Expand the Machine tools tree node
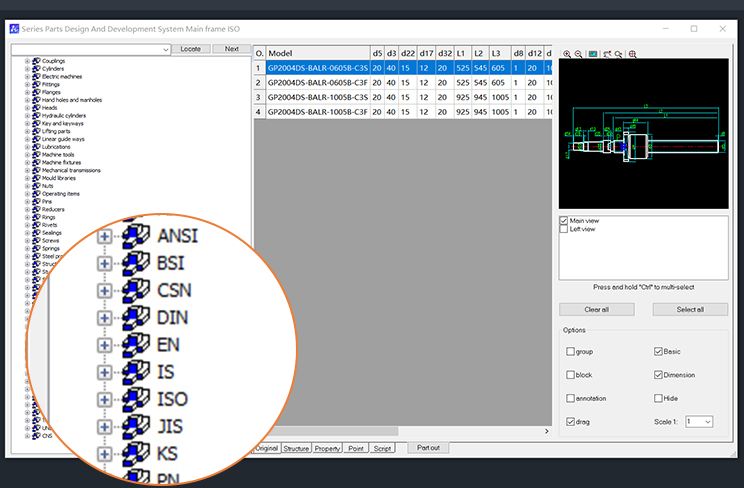The width and height of the screenshot is (744, 488). (27, 155)
